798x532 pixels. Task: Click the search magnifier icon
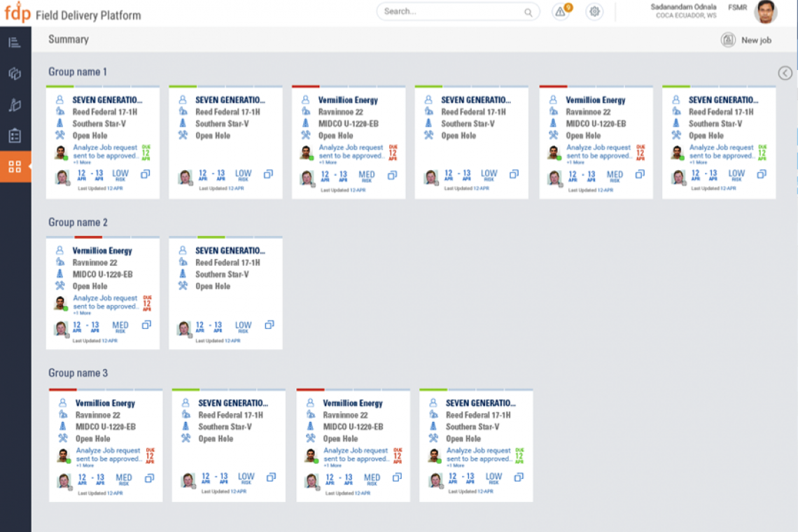click(x=528, y=13)
